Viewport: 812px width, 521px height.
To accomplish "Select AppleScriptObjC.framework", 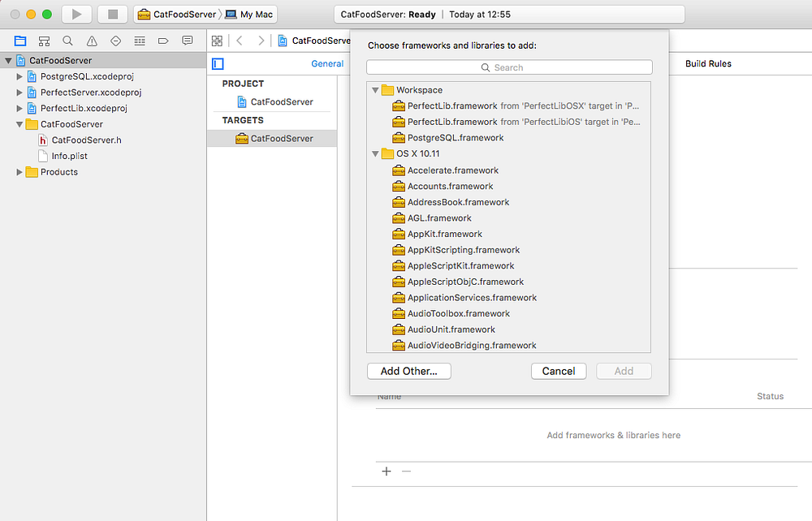I will (x=458, y=282).
